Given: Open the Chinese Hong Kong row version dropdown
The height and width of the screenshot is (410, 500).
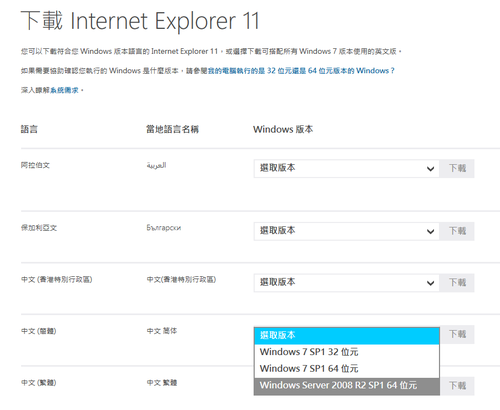Looking at the screenshot, I should point(346,283).
